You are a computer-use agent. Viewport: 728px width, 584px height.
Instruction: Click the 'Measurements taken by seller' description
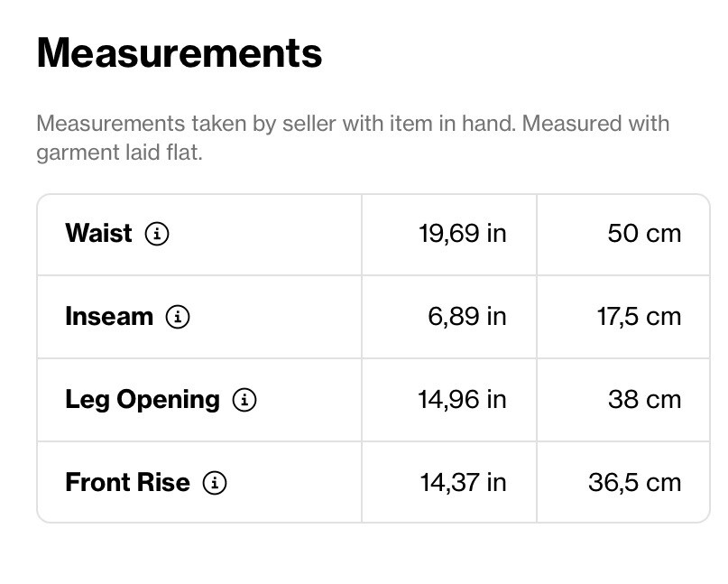[353, 137]
